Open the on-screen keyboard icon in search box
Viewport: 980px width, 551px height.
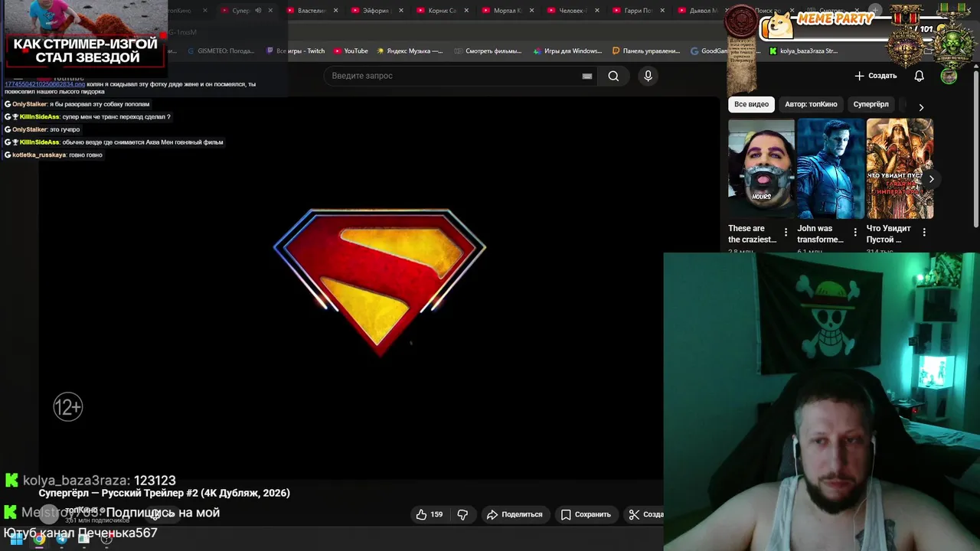(587, 76)
